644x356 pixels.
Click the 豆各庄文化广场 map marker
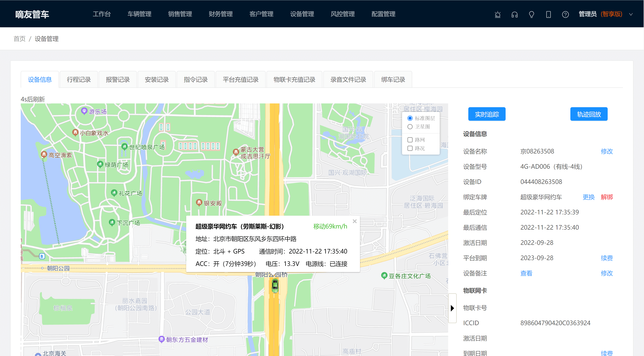(384, 275)
